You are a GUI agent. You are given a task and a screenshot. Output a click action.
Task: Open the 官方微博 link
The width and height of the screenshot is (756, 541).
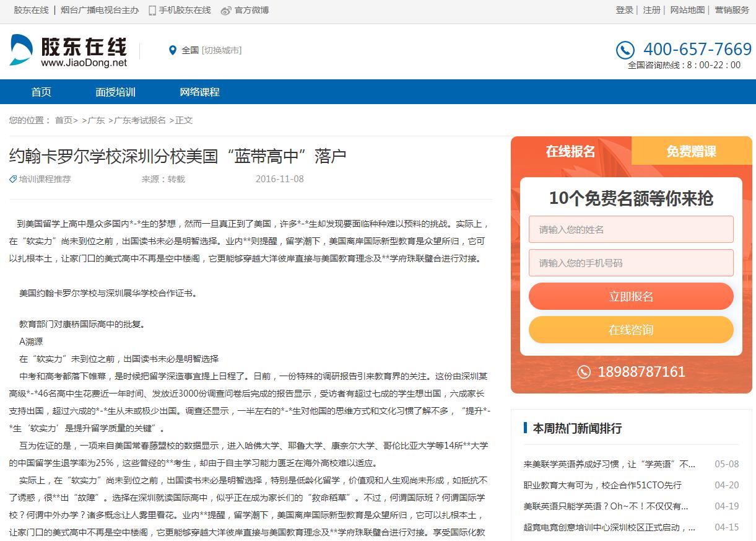251,10
